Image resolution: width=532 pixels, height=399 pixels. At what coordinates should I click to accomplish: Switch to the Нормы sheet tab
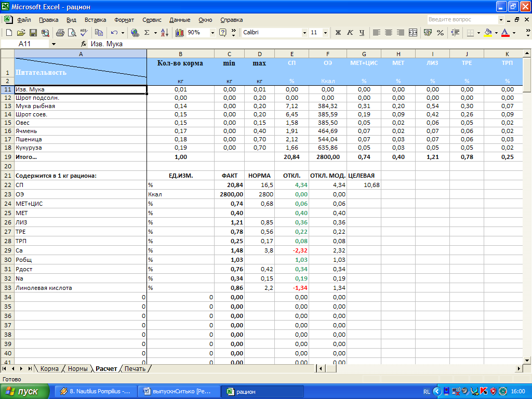[x=77, y=369]
